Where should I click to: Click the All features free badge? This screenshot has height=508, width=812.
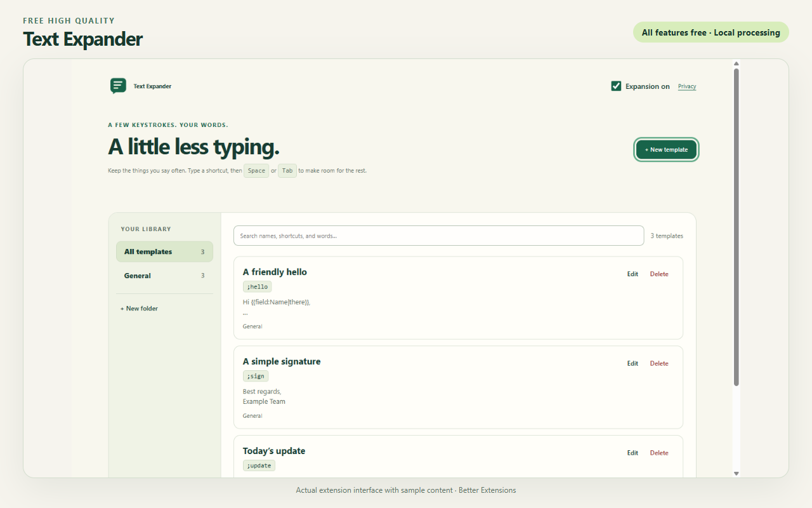(711, 32)
